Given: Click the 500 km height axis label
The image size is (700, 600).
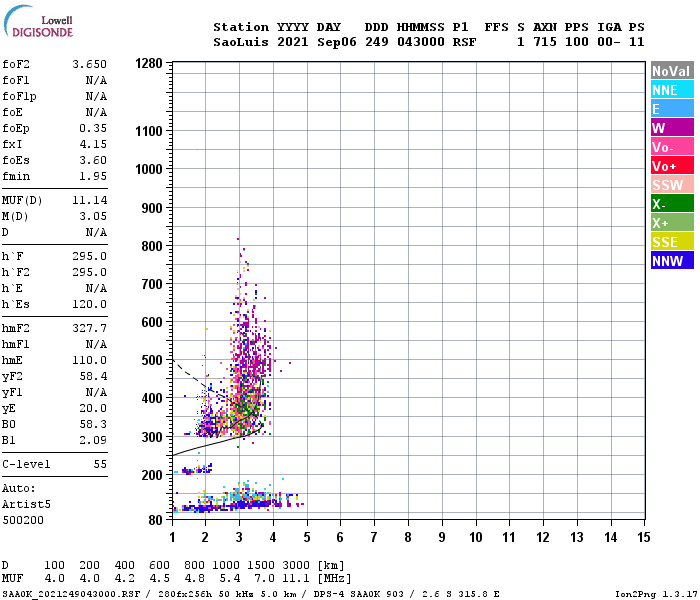Looking at the screenshot, I should click(x=152, y=360).
